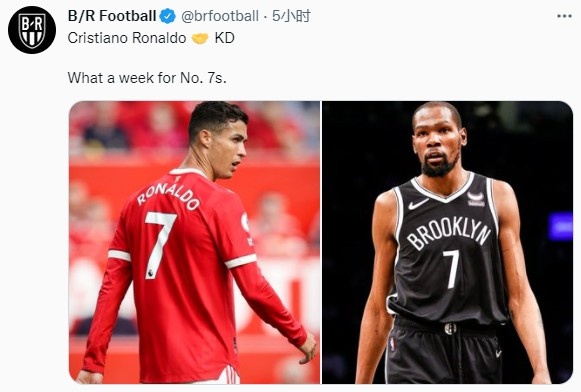Open the right photo with Brooklyn jersey
The height and width of the screenshot is (392, 581).
tap(447, 242)
